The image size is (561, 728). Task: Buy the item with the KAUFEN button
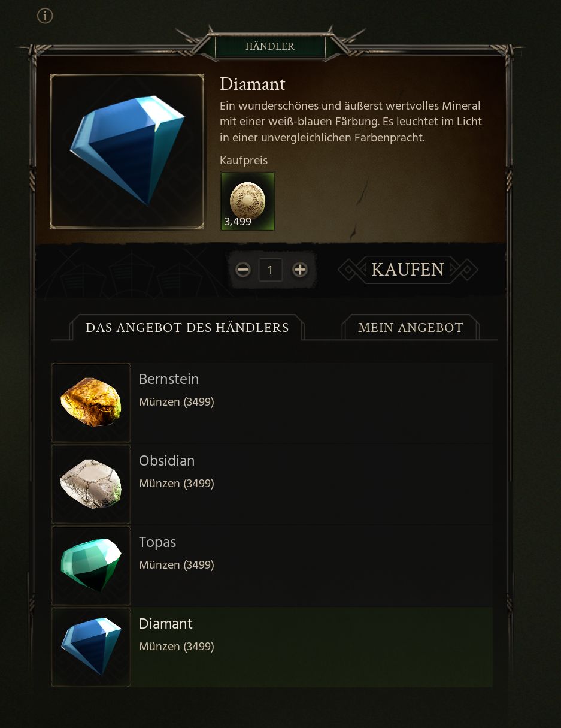coord(408,270)
